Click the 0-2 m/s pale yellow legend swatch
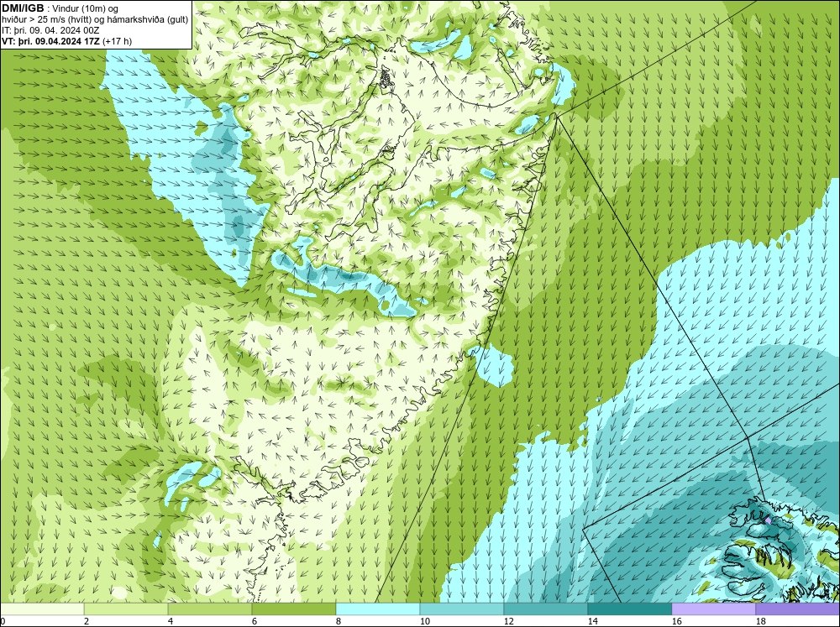Image resolution: width=840 pixels, height=627 pixels. pos(42,609)
